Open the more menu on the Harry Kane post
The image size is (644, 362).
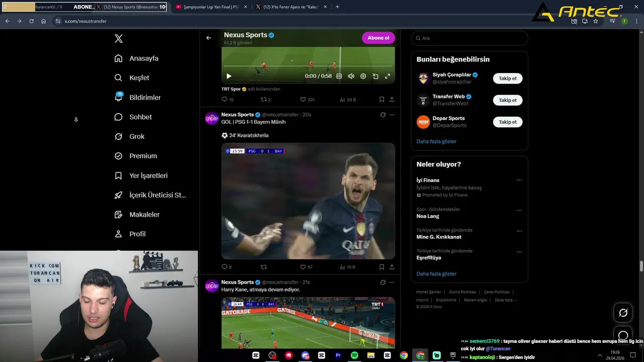tap(392, 282)
